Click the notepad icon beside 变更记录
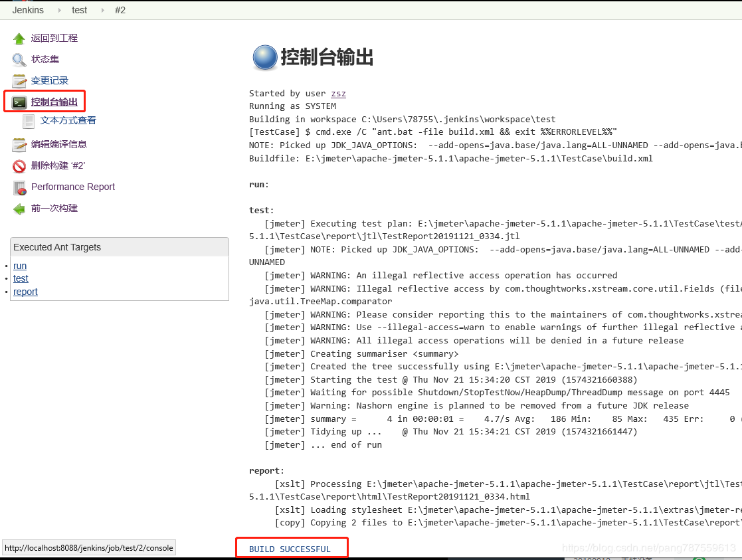This screenshot has height=560, width=742. point(19,81)
